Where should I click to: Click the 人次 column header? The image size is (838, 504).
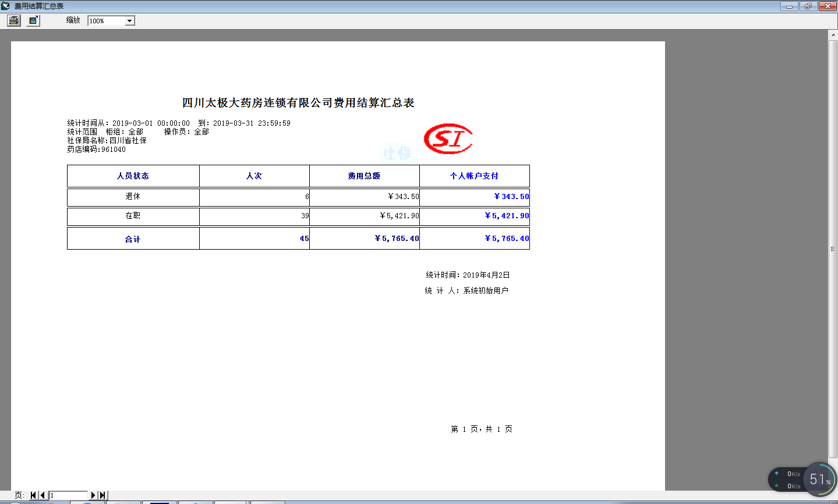(x=254, y=176)
